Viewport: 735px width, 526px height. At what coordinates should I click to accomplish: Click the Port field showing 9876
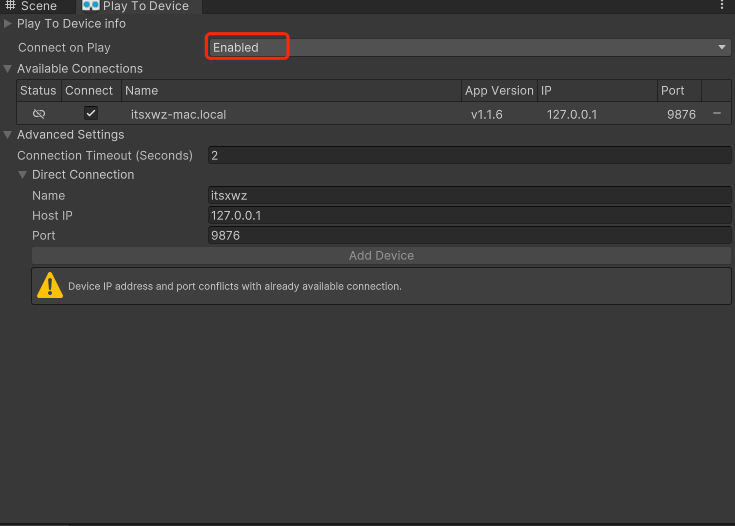(468, 236)
